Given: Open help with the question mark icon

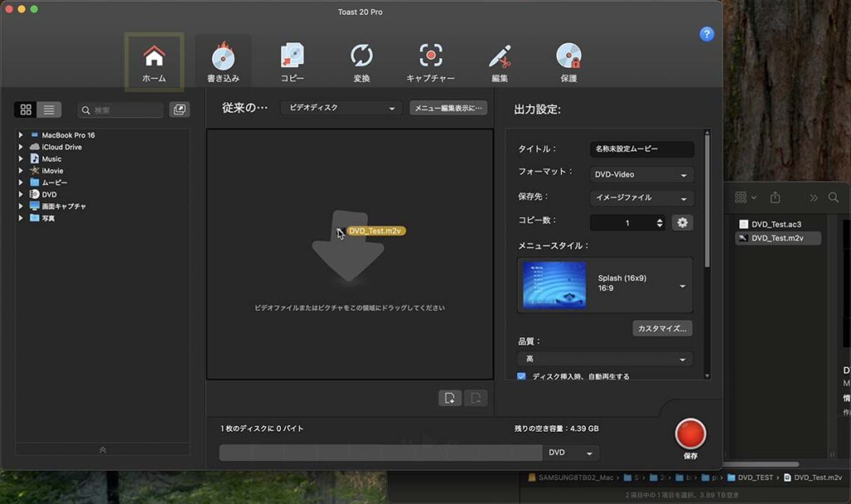Looking at the screenshot, I should [x=706, y=34].
